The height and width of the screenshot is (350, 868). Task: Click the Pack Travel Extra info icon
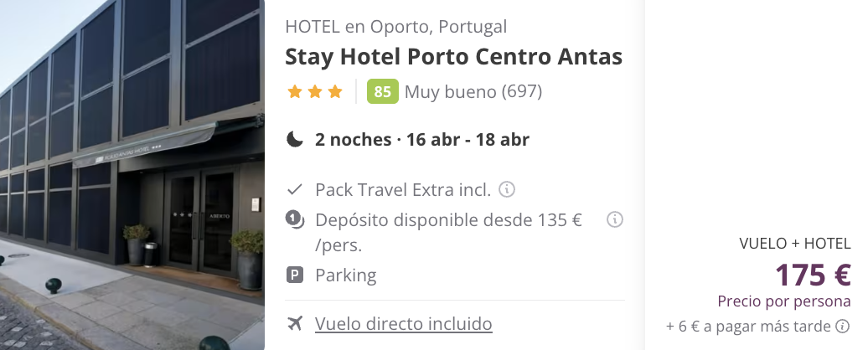[x=507, y=189]
